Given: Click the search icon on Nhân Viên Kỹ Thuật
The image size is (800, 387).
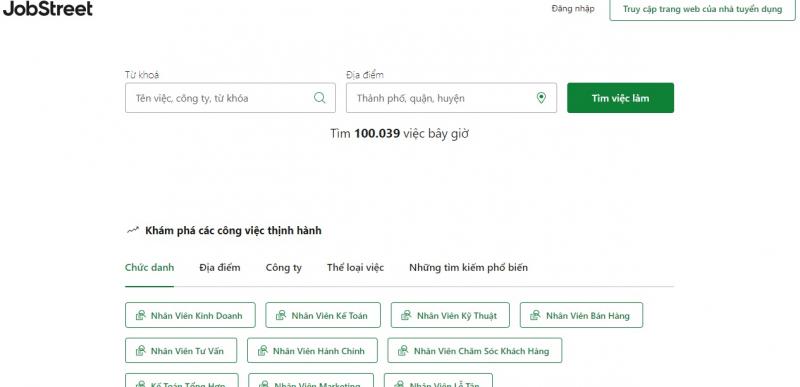Looking at the screenshot, I should pos(406,316).
